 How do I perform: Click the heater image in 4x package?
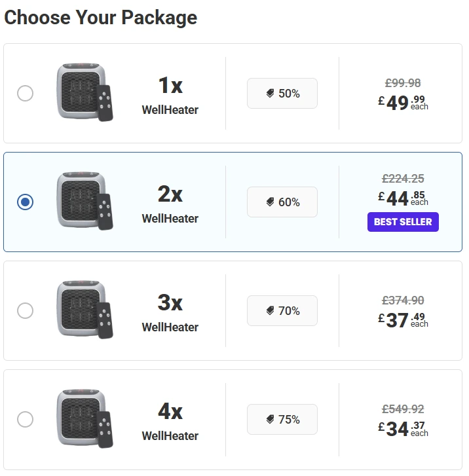[83, 418]
